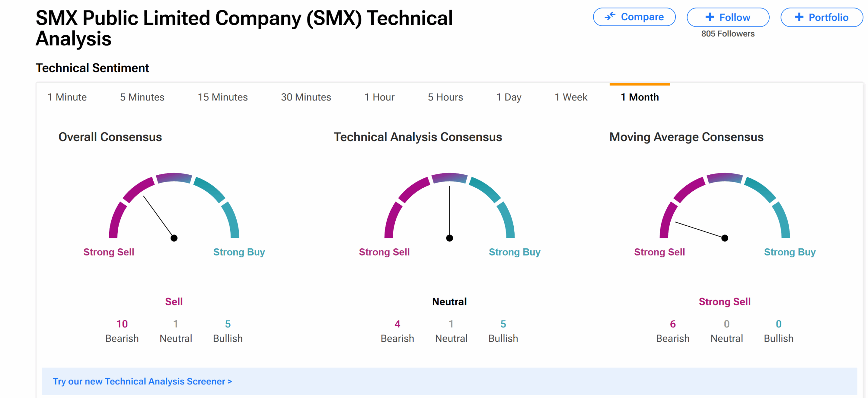Select the 5 Minutes timeframe tab

pyautogui.click(x=142, y=97)
